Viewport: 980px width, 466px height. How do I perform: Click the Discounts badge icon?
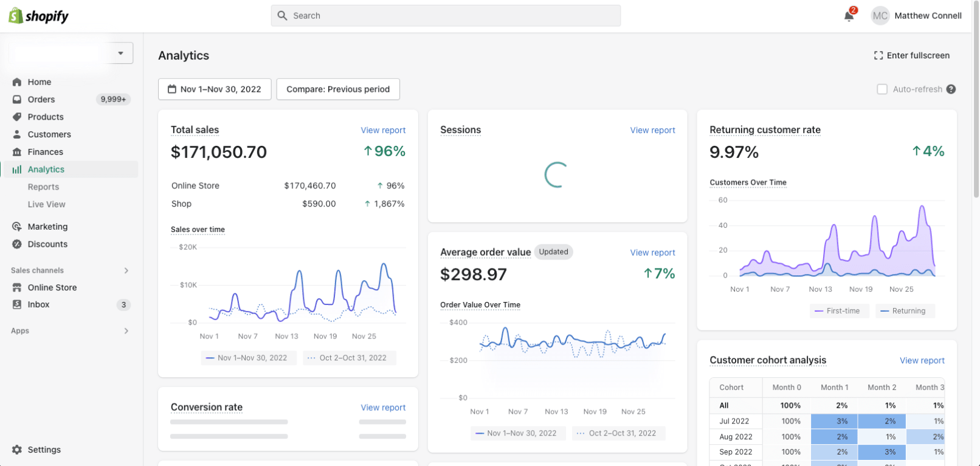[x=17, y=244]
